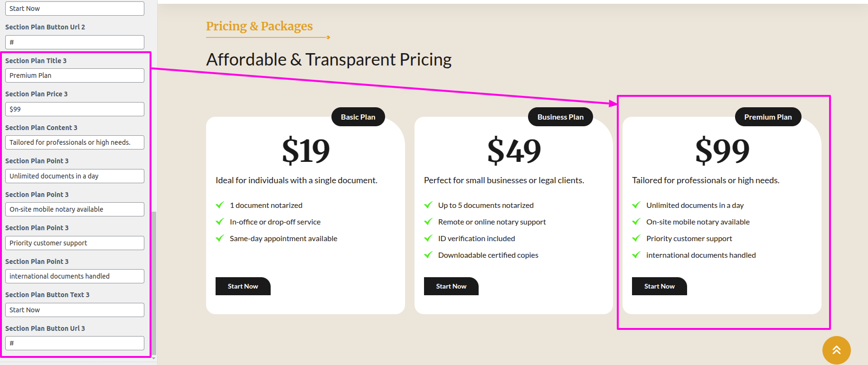The width and height of the screenshot is (868, 365).
Task: Click into the Section Plan Price 3 field
Action: click(75, 109)
